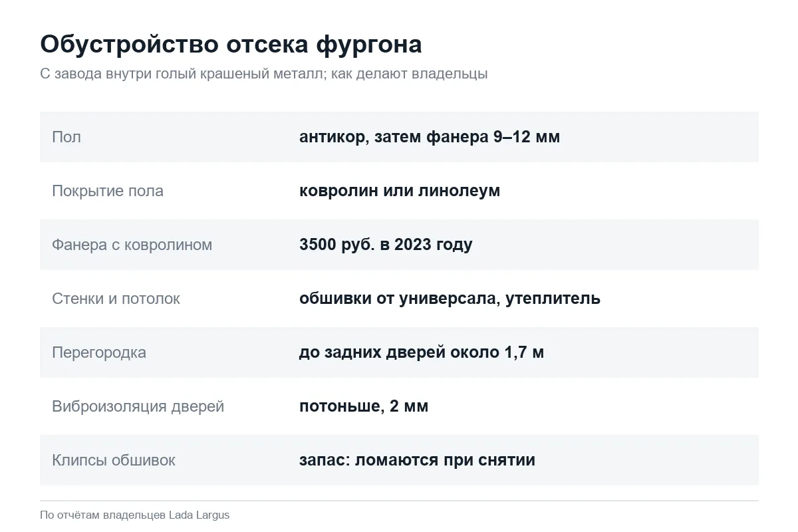Click the subtitle about голый крашеный металл

(x=263, y=74)
